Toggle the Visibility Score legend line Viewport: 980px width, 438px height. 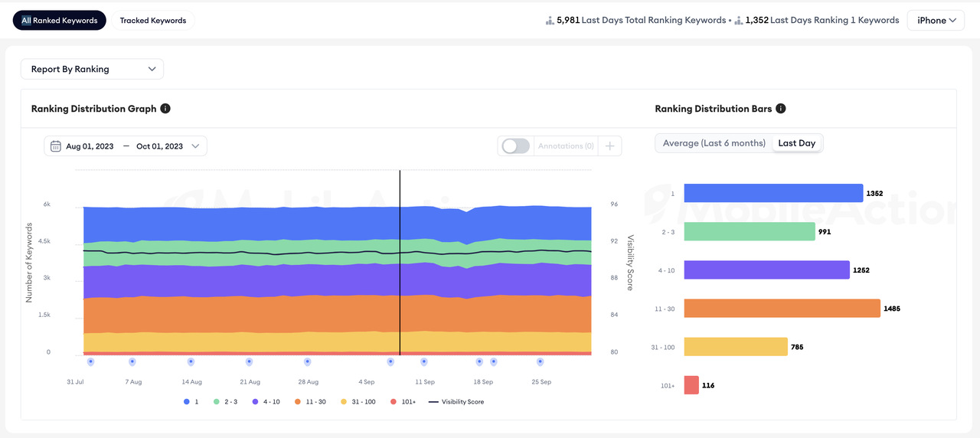(x=456, y=401)
